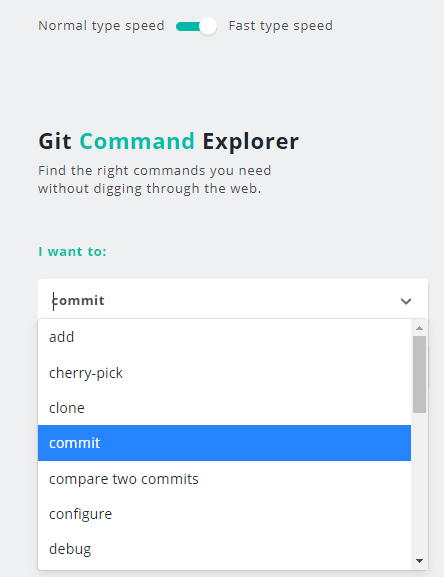Screen dimensions: 444x577
Task: Select the 'cherry-pick' option
Action: pos(224,373)
